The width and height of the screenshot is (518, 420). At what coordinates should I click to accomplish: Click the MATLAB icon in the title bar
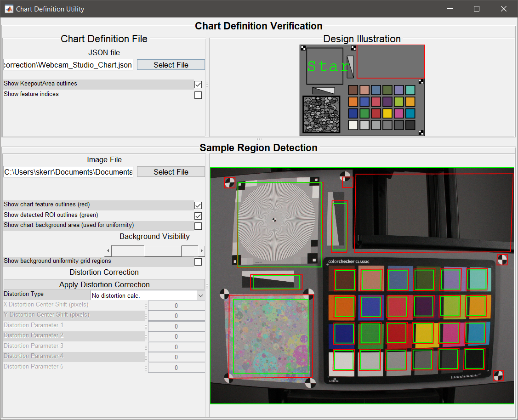coord(9,9)
